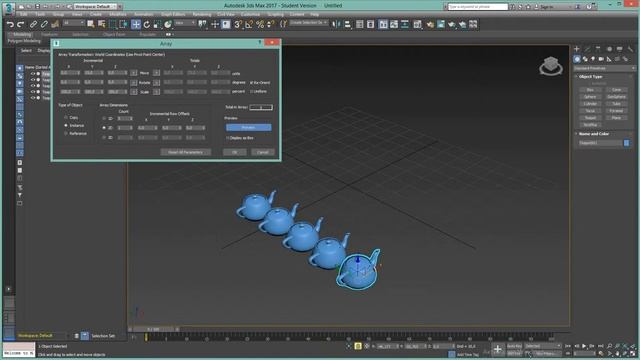Click the Auto Key button
This screenshot has width=640, height=360.
[x=515, y=346]
